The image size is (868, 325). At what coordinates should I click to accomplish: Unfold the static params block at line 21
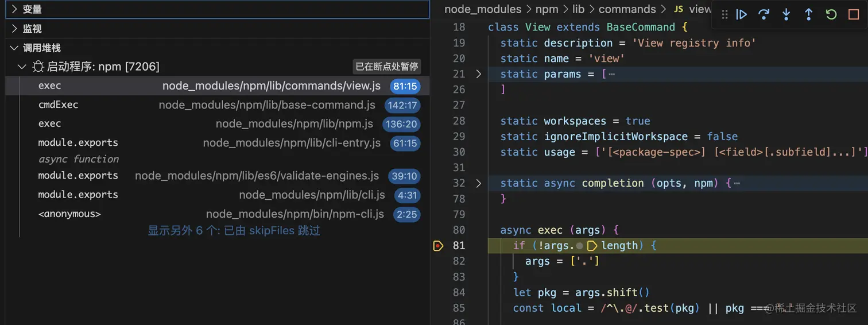[479, 74]
